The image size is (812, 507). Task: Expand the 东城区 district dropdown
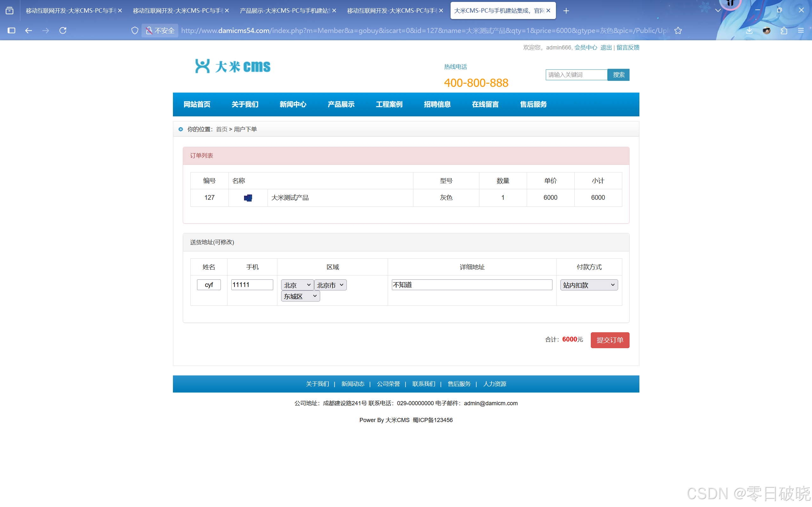click(x=300, y=296)
